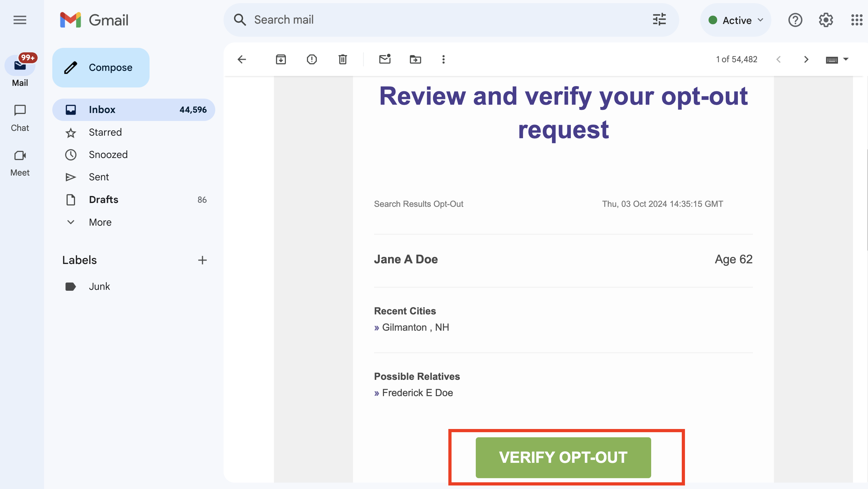Click the Age 62 text
Screen dimensions: 868x489
coord(733,259)
